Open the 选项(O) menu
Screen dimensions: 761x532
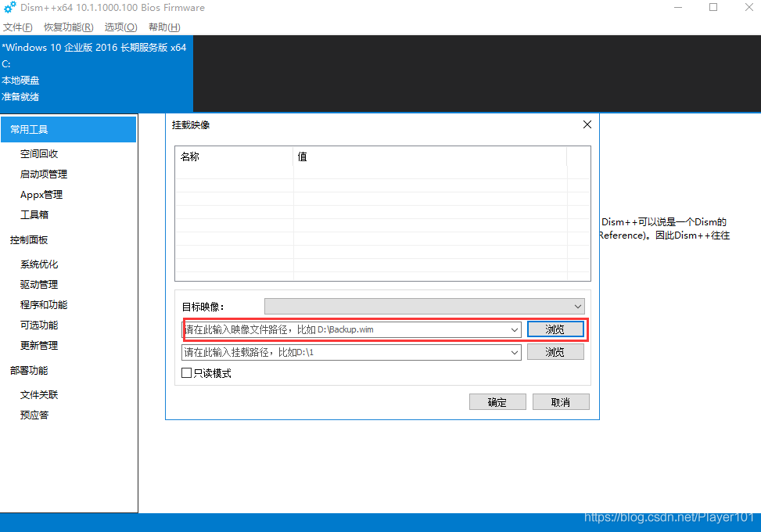coord(120,27)
